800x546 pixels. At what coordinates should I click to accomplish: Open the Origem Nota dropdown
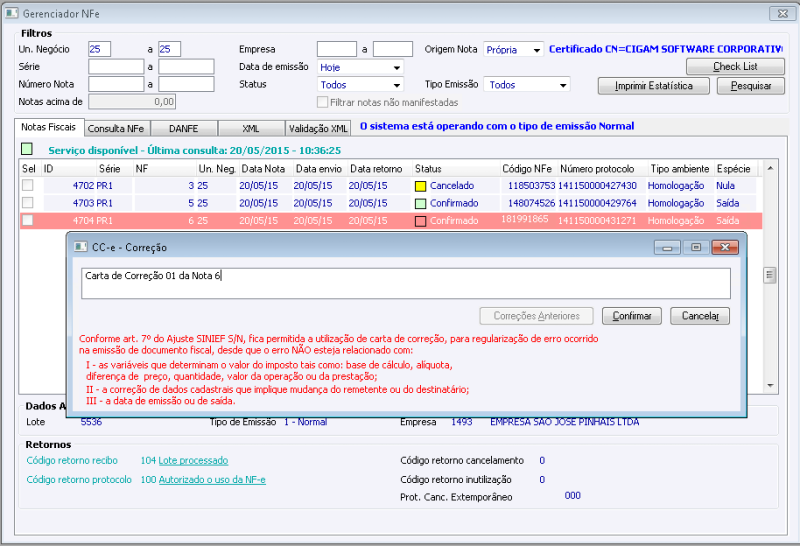pyautogui.click(x=536, y=50)
